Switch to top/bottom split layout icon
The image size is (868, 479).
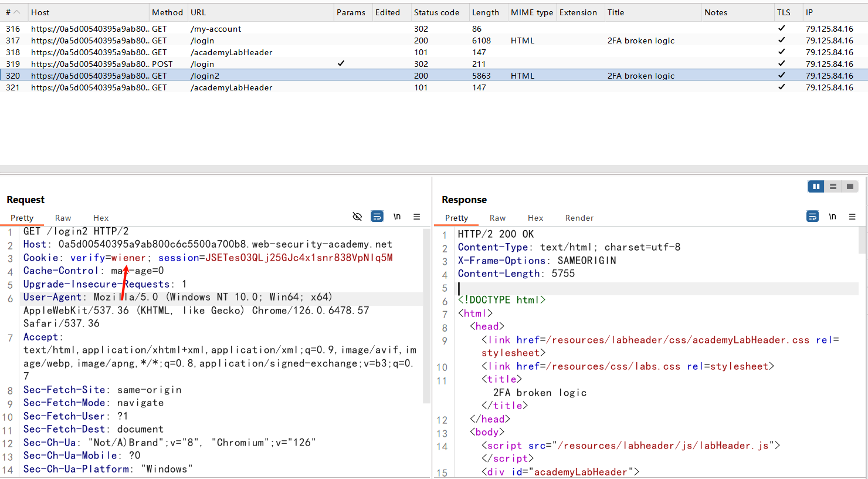[x=833, y=187]
